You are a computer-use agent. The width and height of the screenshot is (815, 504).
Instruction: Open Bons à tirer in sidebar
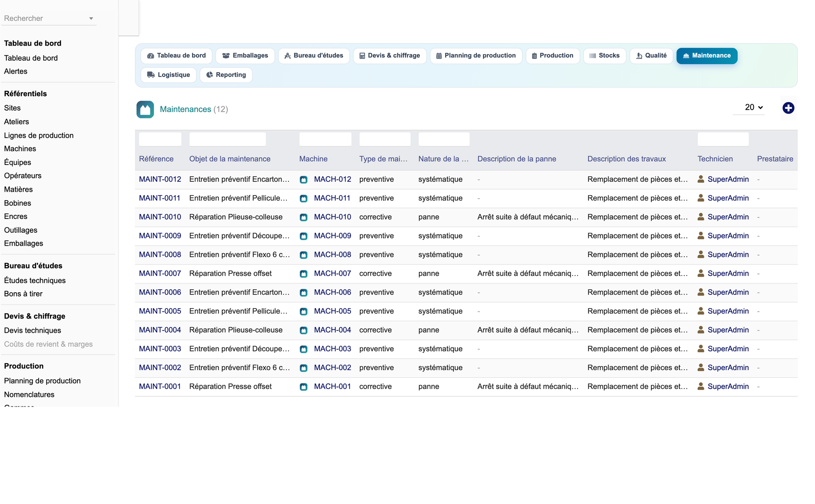point(23,294)
